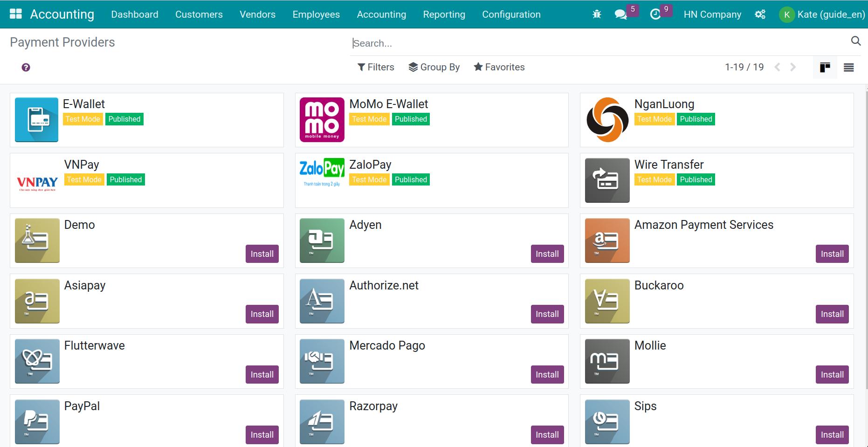Expand the Favorites dropdown

[499, 67]
